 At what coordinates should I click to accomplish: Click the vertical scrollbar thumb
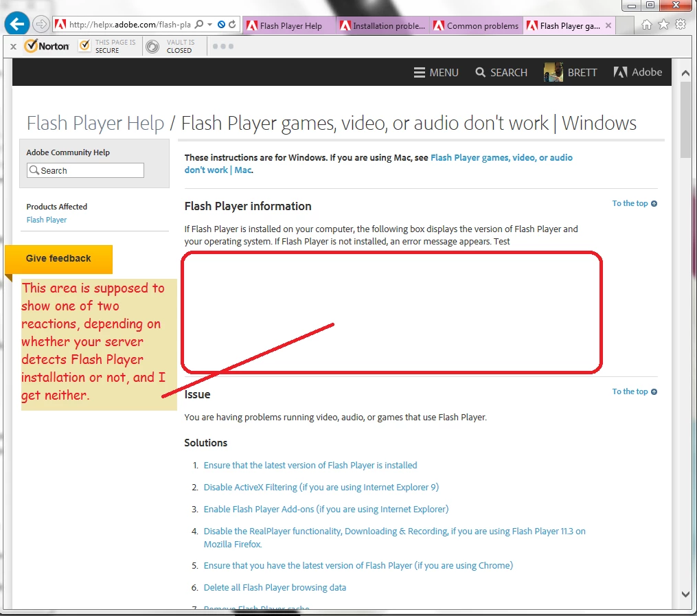685,119
